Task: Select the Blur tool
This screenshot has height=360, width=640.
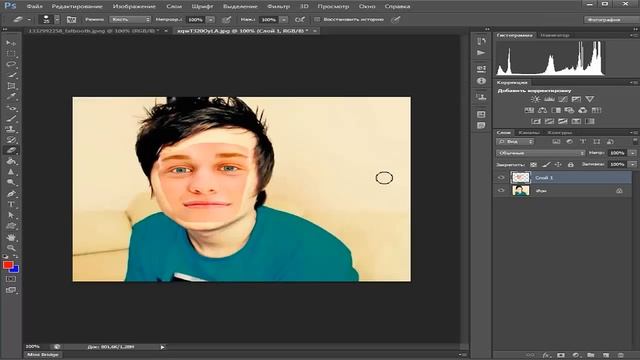Action: point(11,172)
